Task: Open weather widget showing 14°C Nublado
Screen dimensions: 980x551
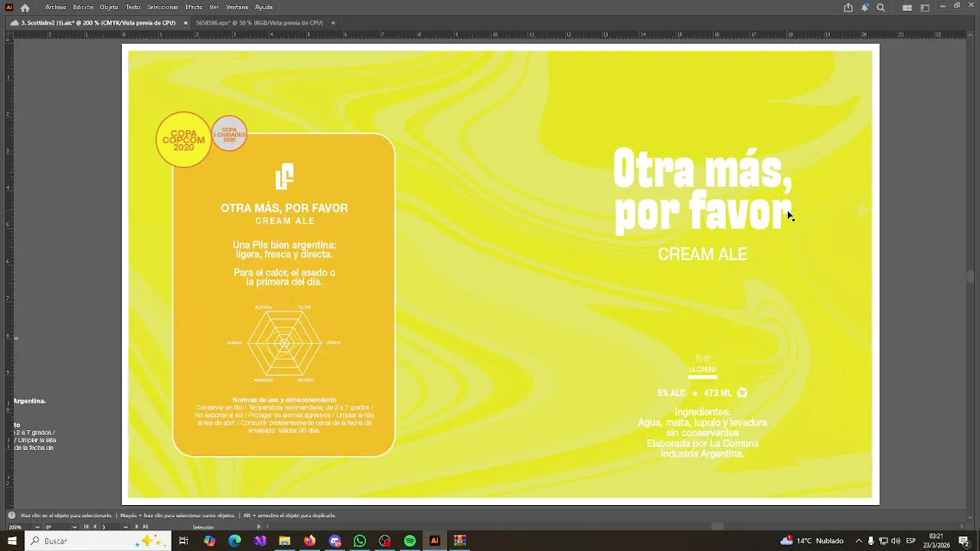Action: coord(812,541)
